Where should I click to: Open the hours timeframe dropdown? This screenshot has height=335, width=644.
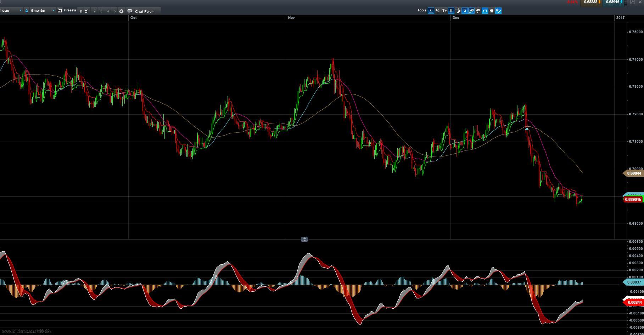click(x=11, y=11)
